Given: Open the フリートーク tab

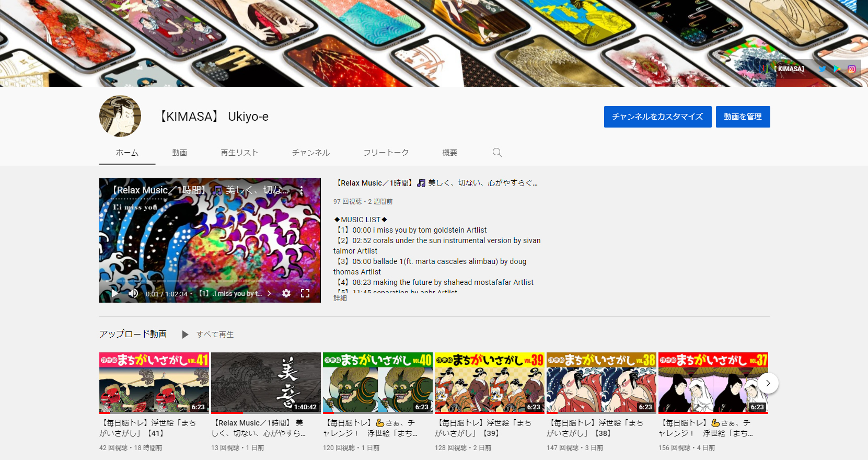Looking at the screenshot, I should pyautogui.click(x=386, y=153).
